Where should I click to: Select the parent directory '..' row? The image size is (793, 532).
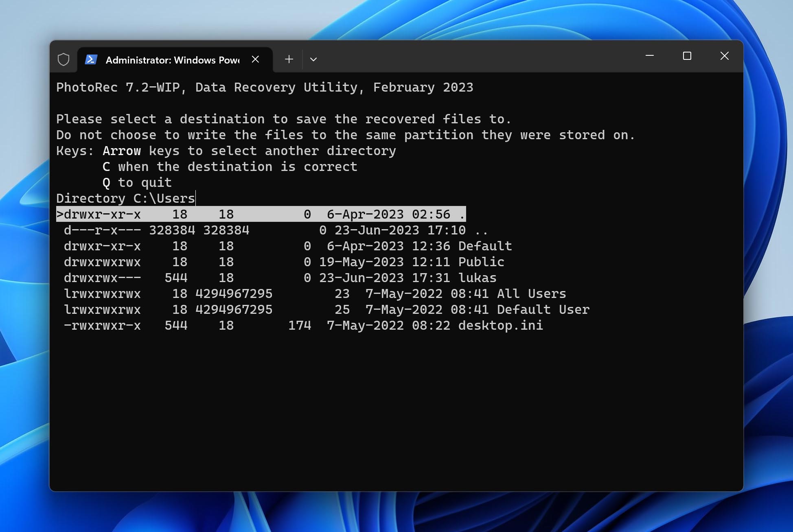[276, 230]
